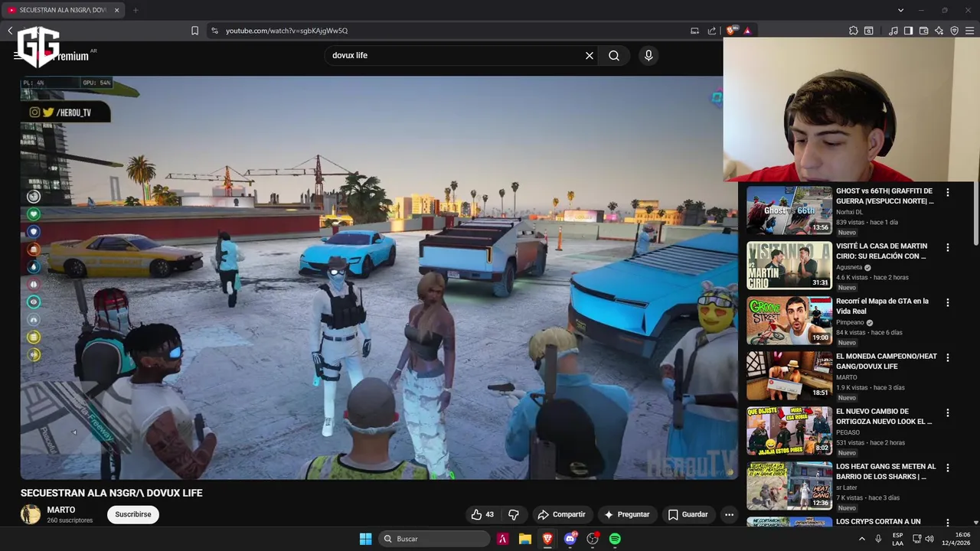Open options menu for EL NUEVO CAMBIO video

(948, 413)
